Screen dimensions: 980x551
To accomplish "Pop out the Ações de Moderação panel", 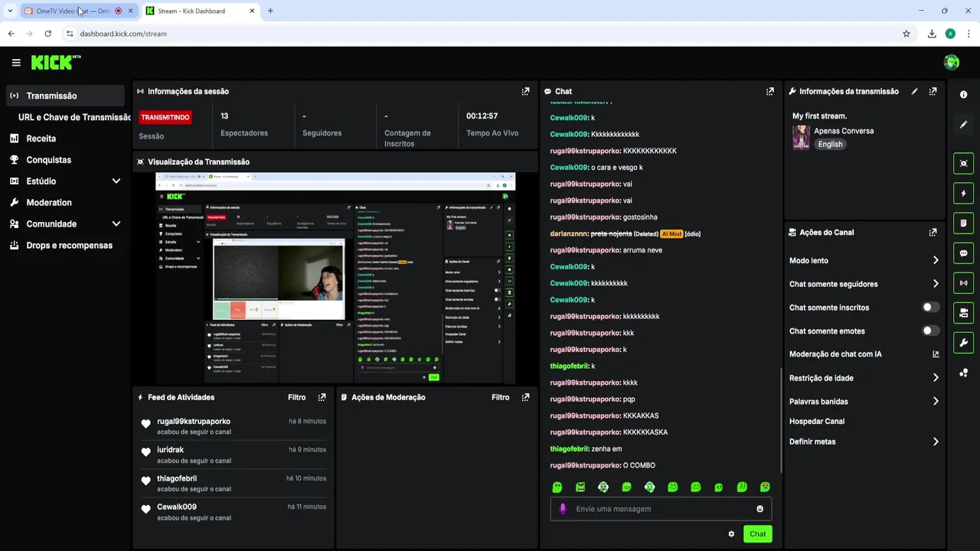I will (x=525, y=397).
